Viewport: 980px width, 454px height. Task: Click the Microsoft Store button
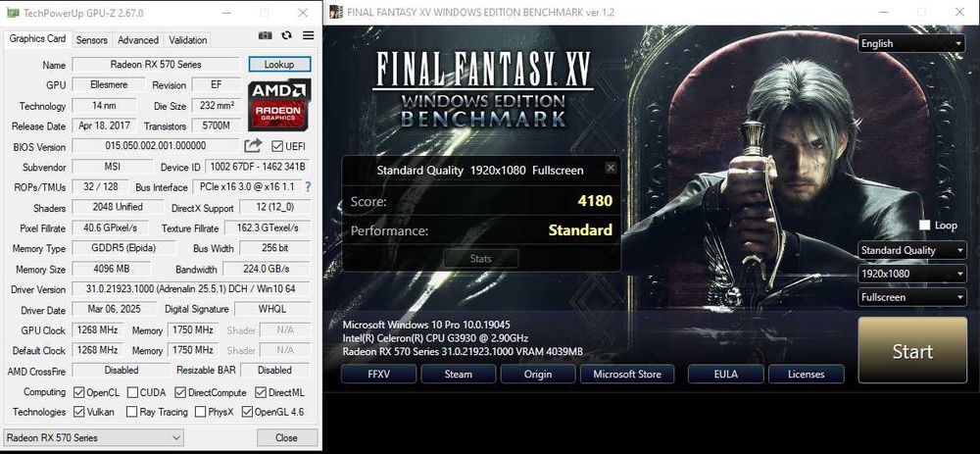tap(627, 374)
